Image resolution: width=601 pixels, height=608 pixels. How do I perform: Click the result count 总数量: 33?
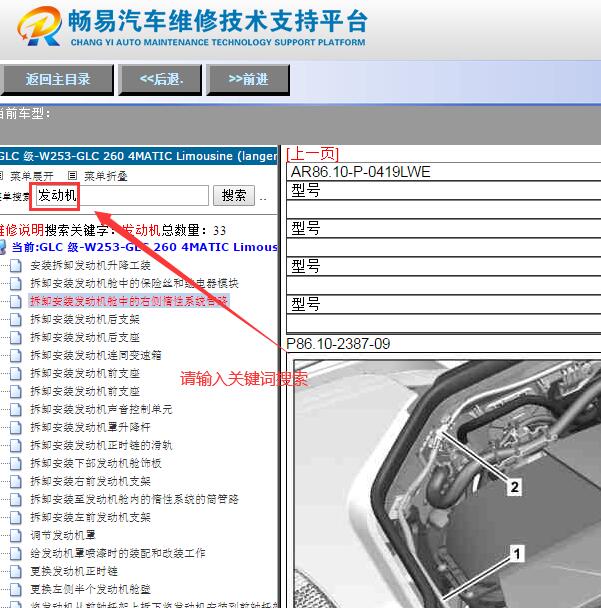tap(194, 230)
